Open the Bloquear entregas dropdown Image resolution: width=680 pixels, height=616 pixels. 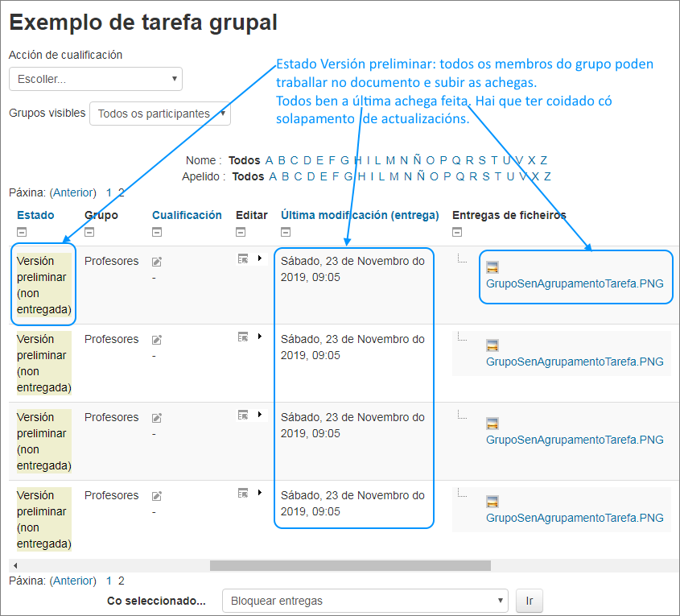pos(365,600)
